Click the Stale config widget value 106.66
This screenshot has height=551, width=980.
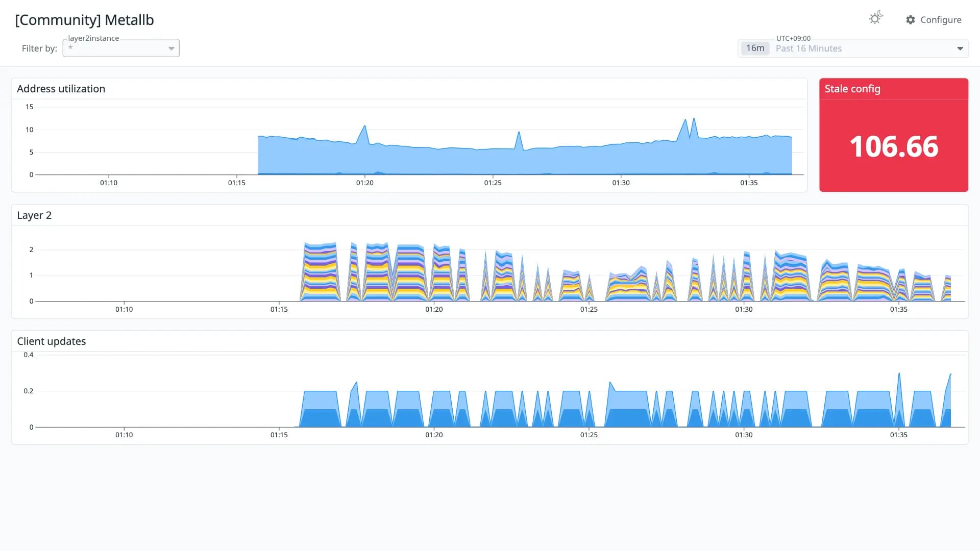coord(894,147)
